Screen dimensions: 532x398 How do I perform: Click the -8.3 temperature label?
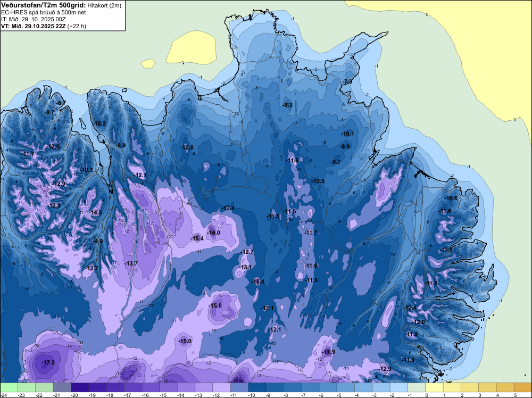tap(287, 105)
